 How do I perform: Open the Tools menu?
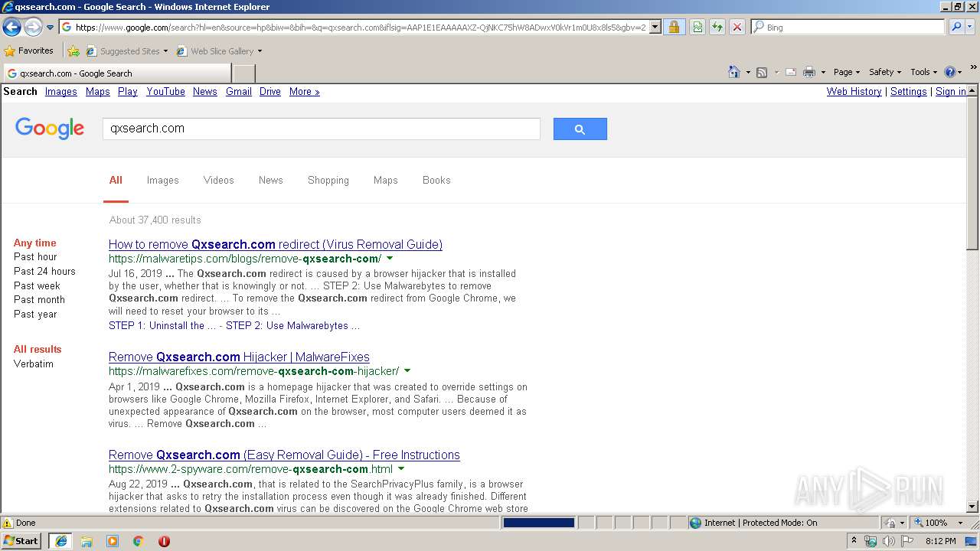pos(923,72)
